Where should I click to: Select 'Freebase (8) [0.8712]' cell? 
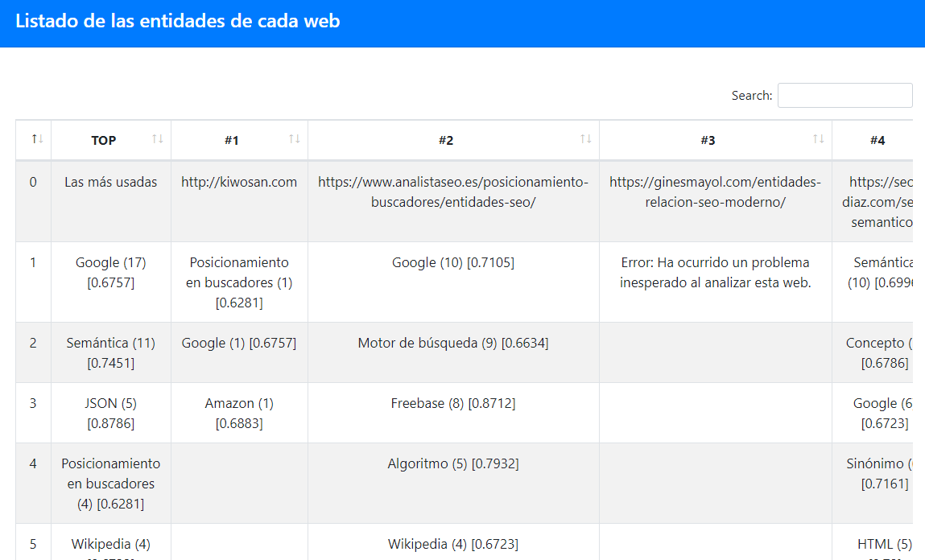click(453, 414)
